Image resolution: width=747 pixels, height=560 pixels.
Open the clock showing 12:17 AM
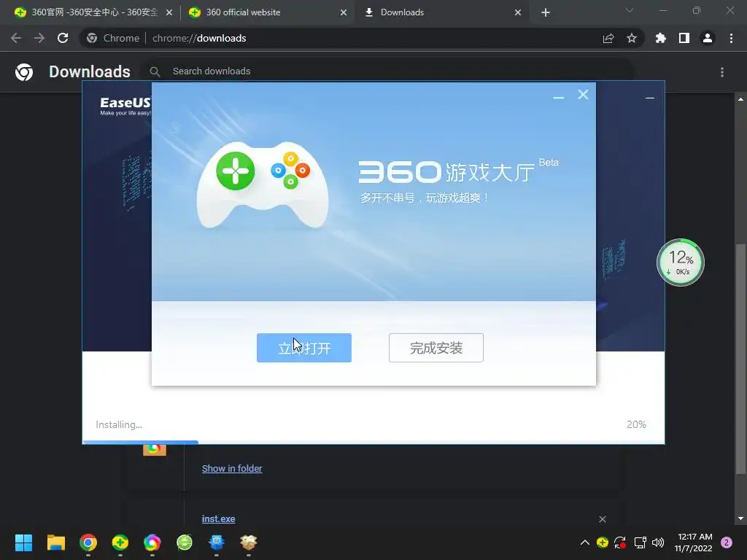coord(694,542)
